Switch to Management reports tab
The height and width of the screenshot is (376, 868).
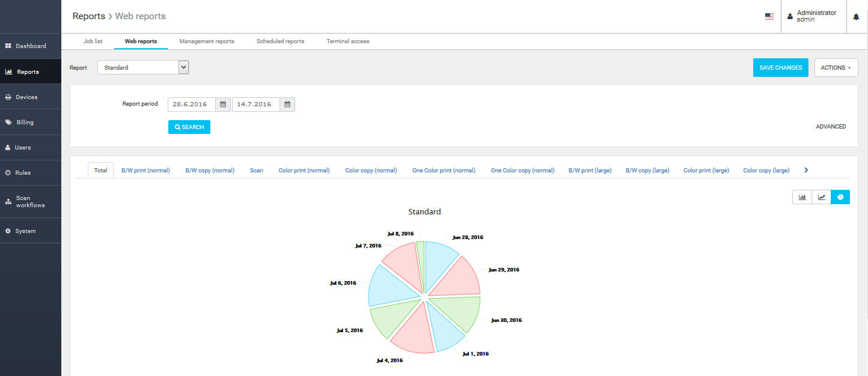click(x=206, y=41)
